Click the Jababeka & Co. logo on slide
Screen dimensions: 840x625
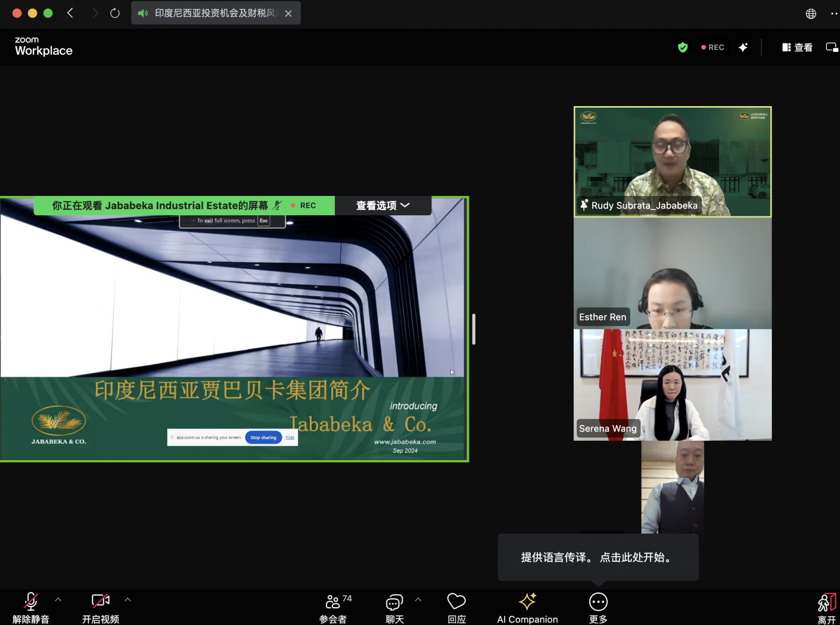59,425
